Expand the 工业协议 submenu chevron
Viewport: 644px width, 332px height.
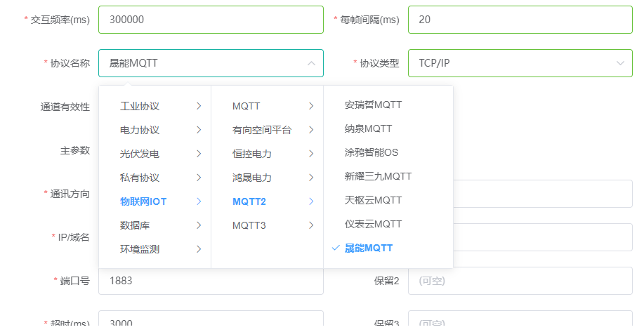(x=199, y=106)
